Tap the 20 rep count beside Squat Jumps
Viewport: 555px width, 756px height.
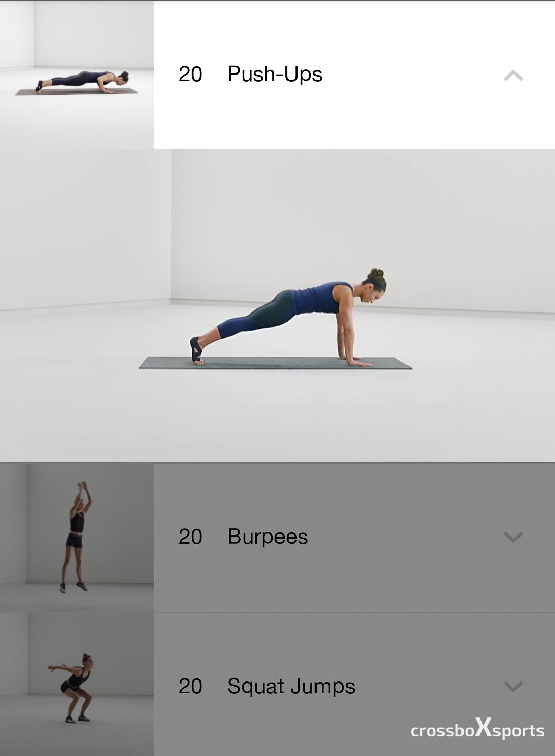coord(190,687)
